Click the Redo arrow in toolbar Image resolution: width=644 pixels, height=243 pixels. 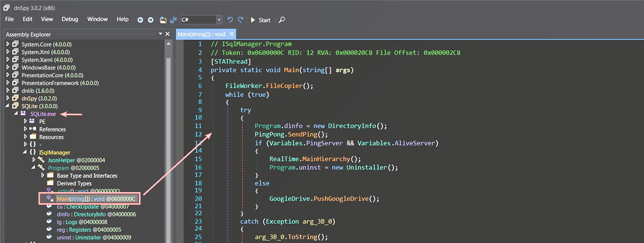pyautogui.click(x=240, y=20)
